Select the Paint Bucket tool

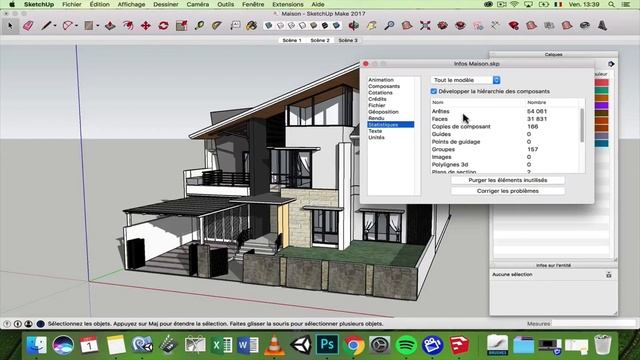tap(252, 26)
